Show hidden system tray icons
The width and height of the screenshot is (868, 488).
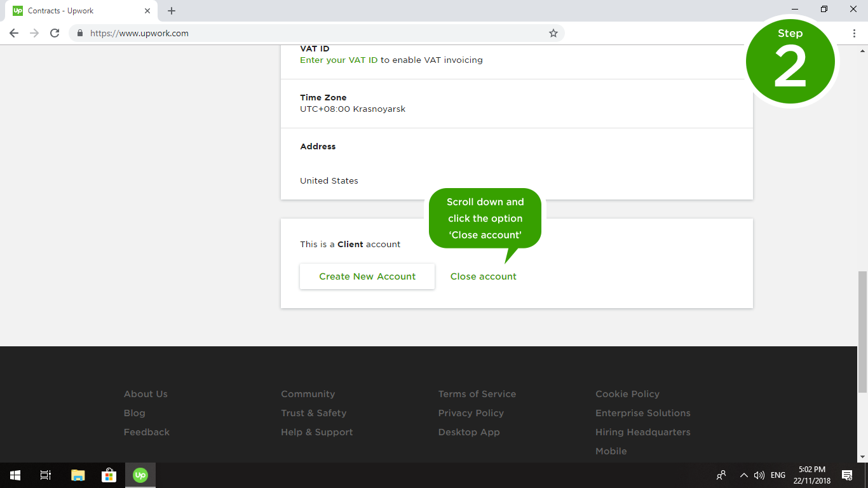[743, 475]
